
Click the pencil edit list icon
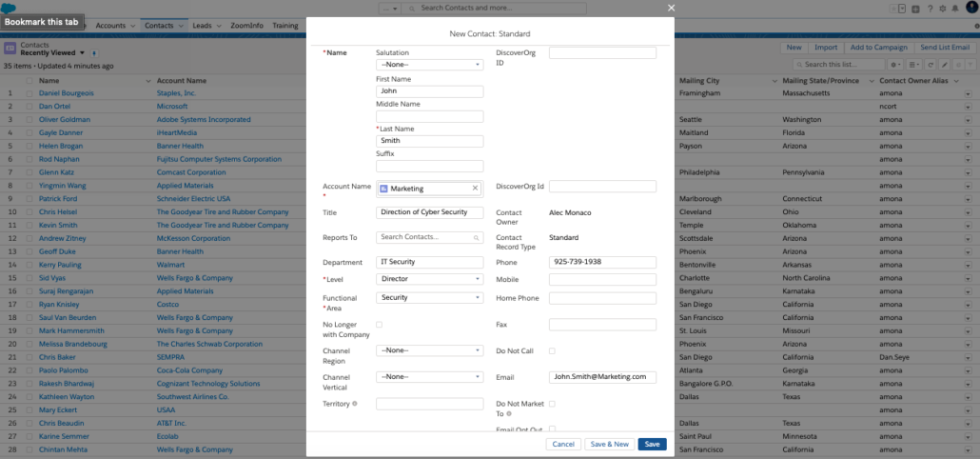tap(945, 65)
